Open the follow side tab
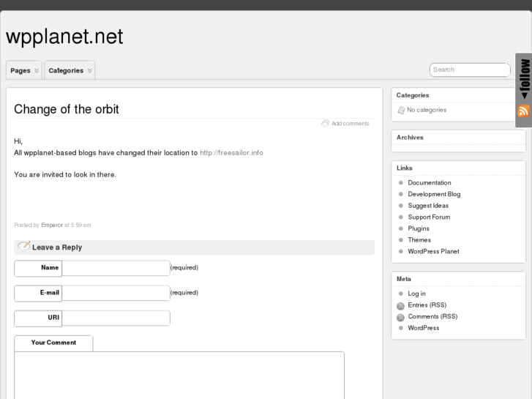532x399 pixels. (x=523, y=79)
